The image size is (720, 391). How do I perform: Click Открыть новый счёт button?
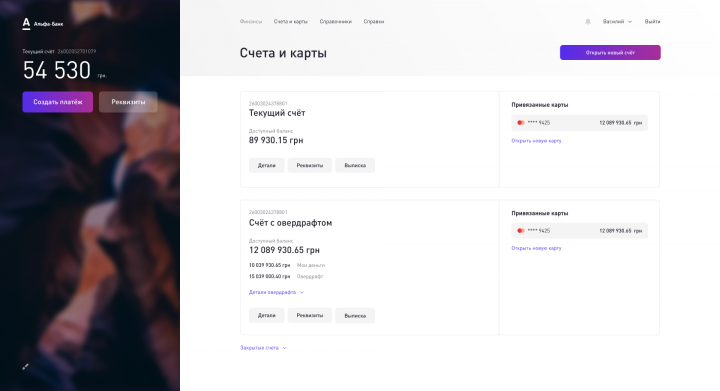click(x=610, y=52)
